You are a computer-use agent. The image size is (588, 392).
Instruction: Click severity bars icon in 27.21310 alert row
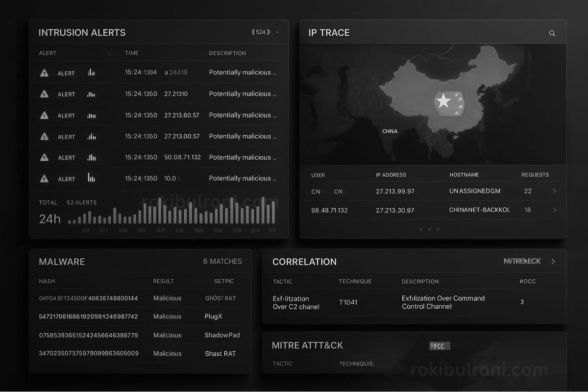tap(91, 94)
